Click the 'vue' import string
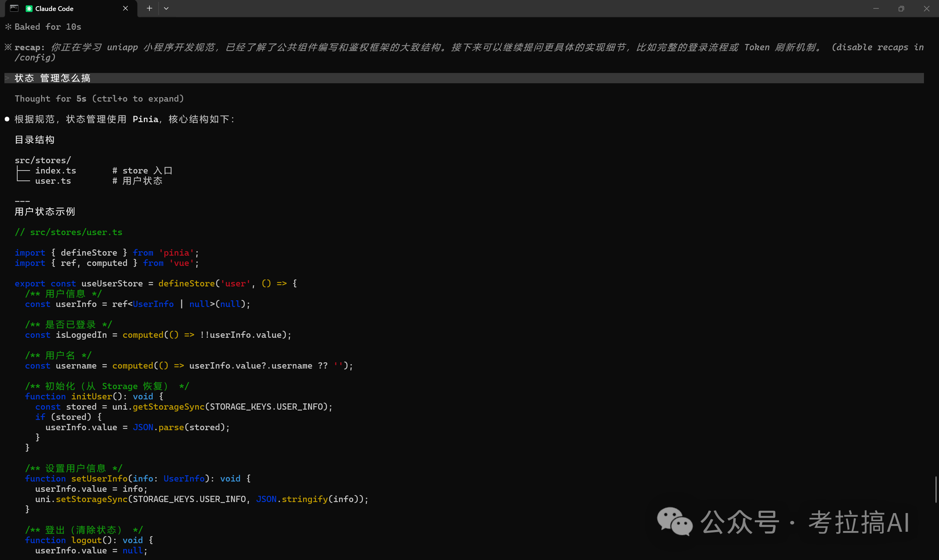Image resolution: width=939 pixels, height=560 pixels. (x=181, y=263)
